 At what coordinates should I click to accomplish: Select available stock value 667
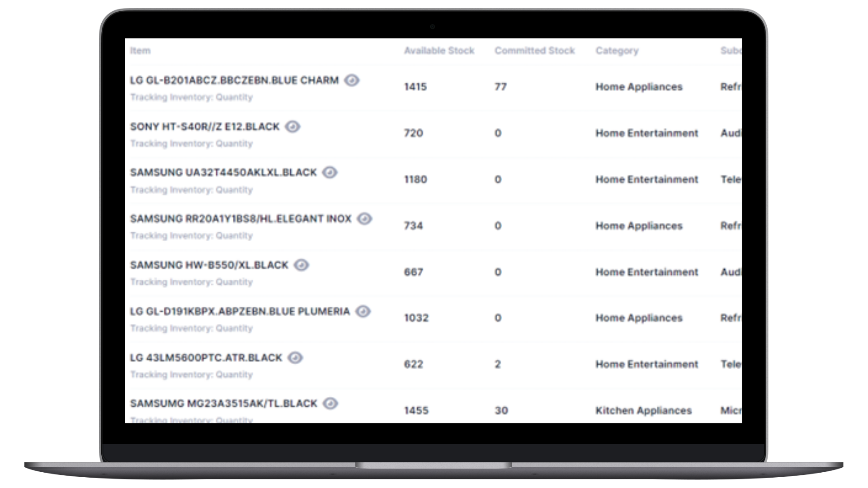tap(414, 272)
